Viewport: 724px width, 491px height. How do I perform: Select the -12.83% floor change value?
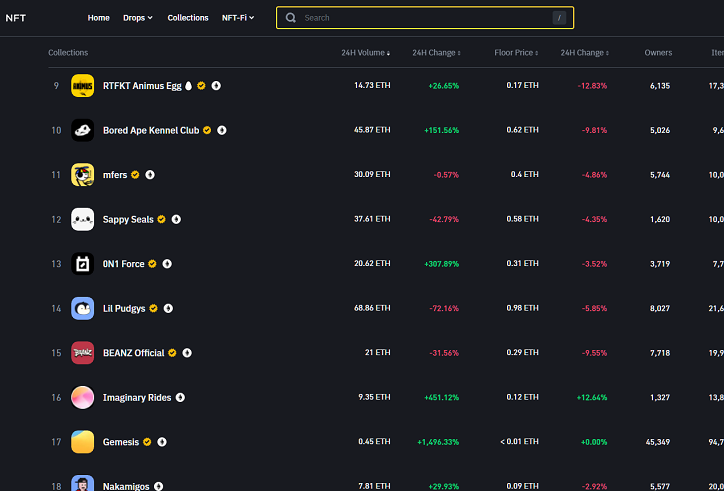(592, 86)
